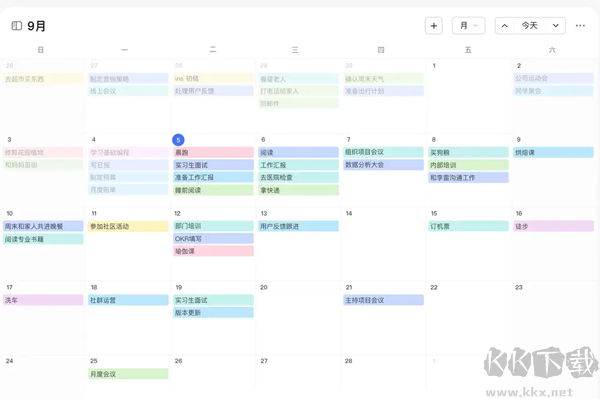Image resolution: width=600 pixels, height=399 pixels.
Task: Open 实习生面试 event on the 19th
Action: click(x=213, y=300)
